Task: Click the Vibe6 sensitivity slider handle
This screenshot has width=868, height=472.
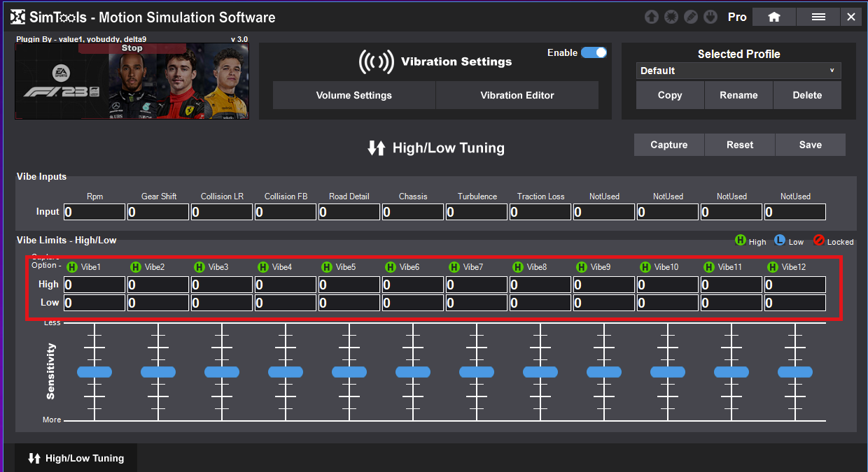Action: point(413,372)
